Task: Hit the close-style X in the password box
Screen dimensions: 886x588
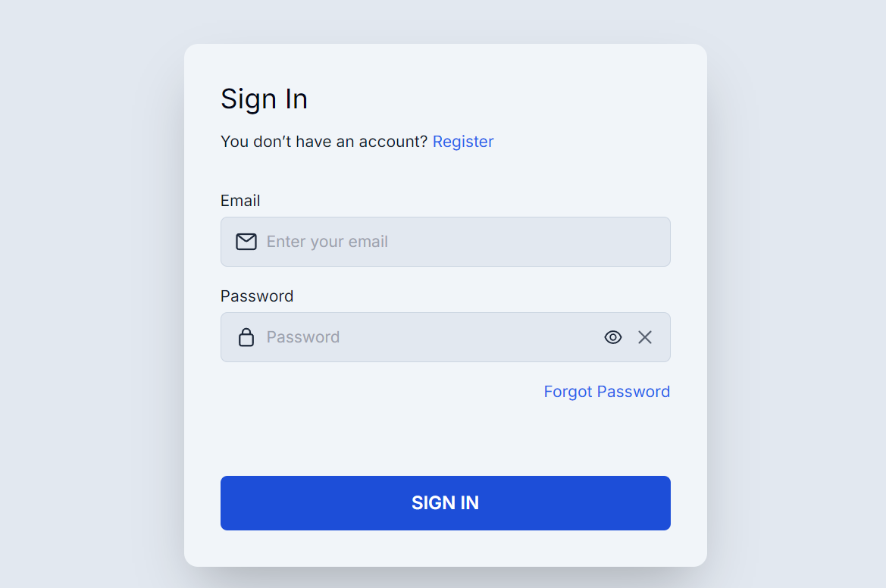Action: tap(645, 337)
